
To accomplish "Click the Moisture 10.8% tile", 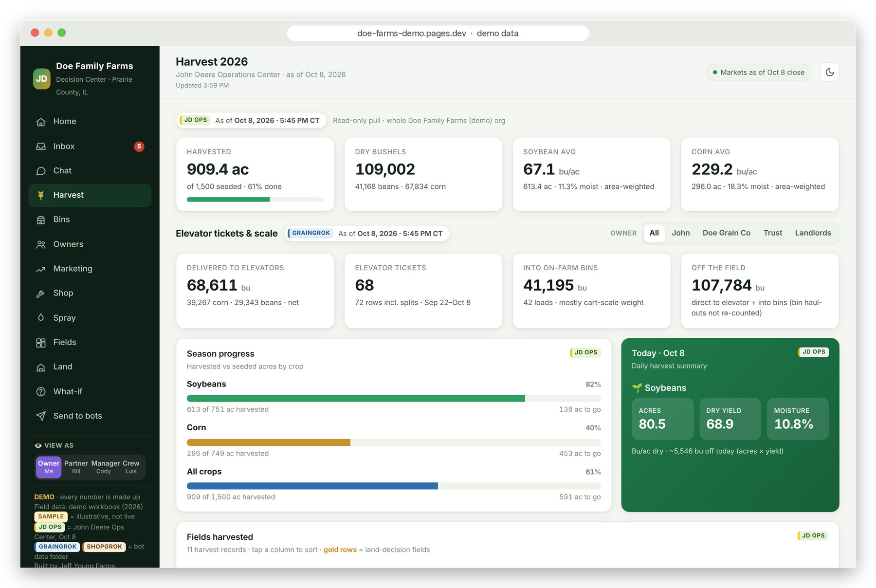I will click(798, 419).
